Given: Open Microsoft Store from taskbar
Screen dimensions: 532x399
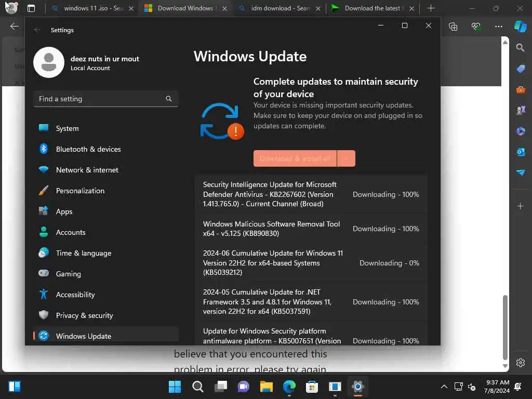Looking at the screenshot, I should tap(312, 387).
